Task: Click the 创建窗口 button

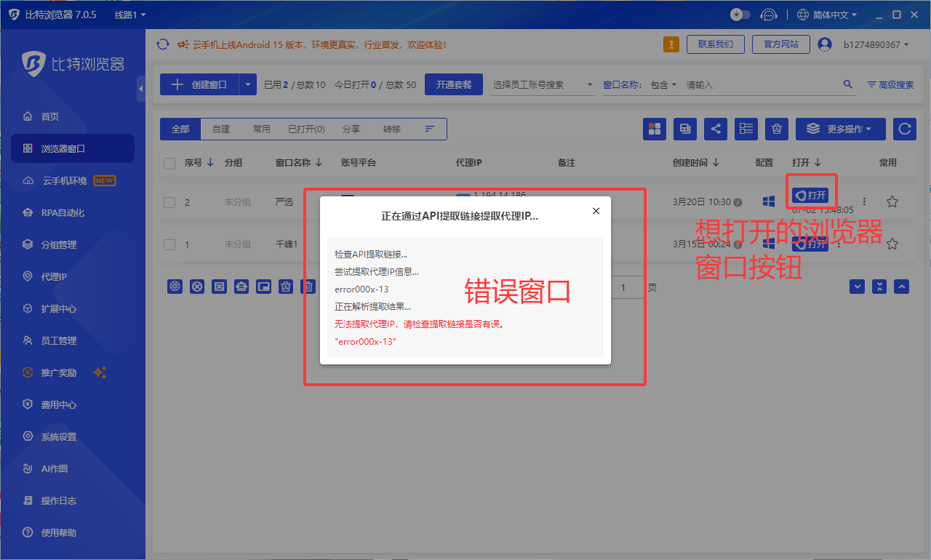Action: [x=199, y=84]
